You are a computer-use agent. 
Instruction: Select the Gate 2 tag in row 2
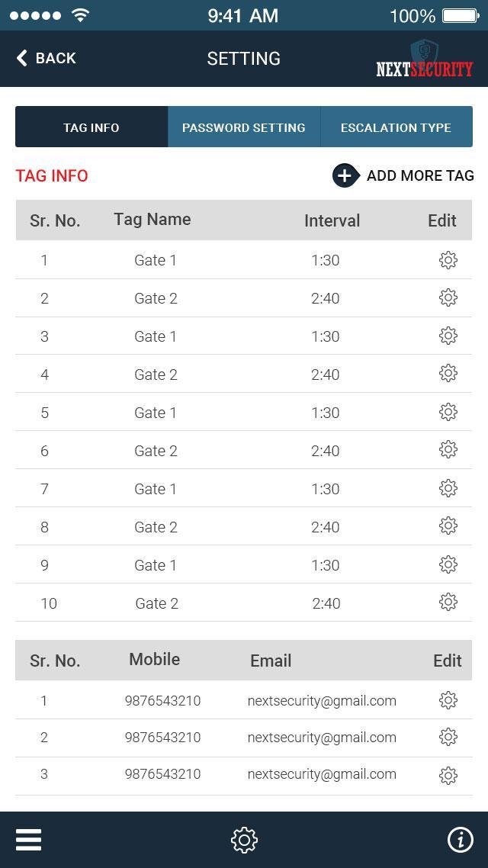pos(156,298)
